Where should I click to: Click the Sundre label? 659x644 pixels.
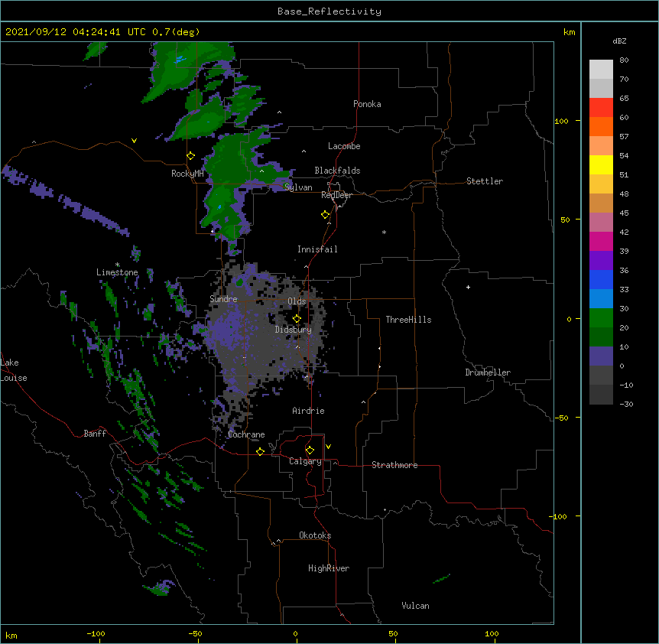pyautogui.click(x=223, y=299)
